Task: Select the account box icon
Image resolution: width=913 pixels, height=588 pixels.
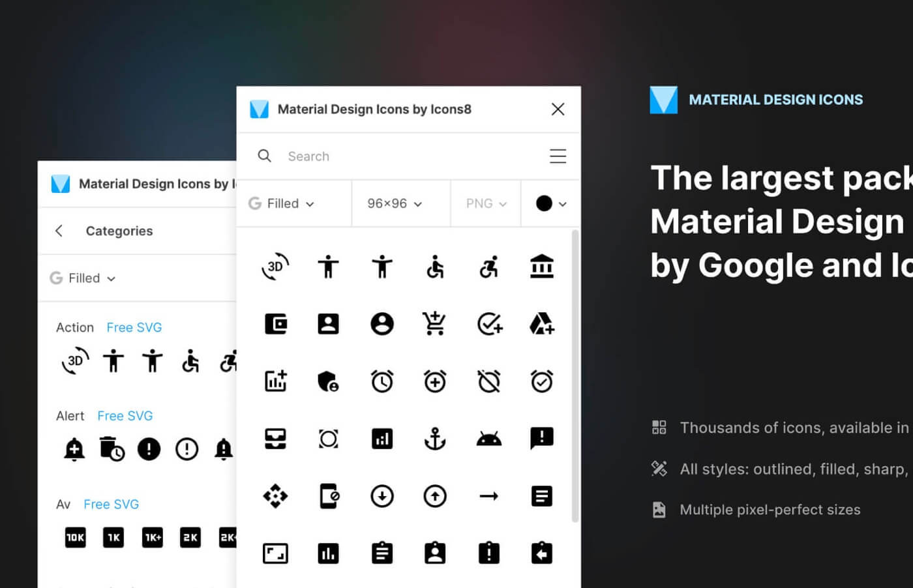Action: pyautogui.click(x=328, y=324)
